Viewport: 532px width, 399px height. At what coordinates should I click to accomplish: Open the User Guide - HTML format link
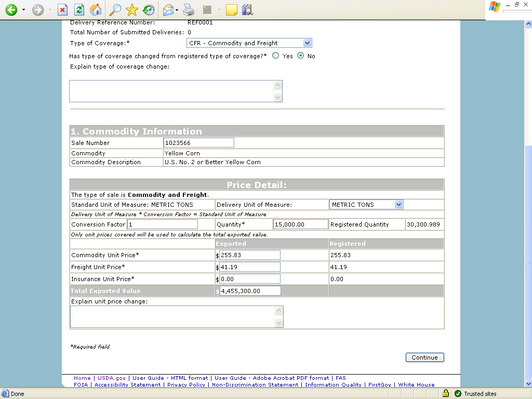170,378
